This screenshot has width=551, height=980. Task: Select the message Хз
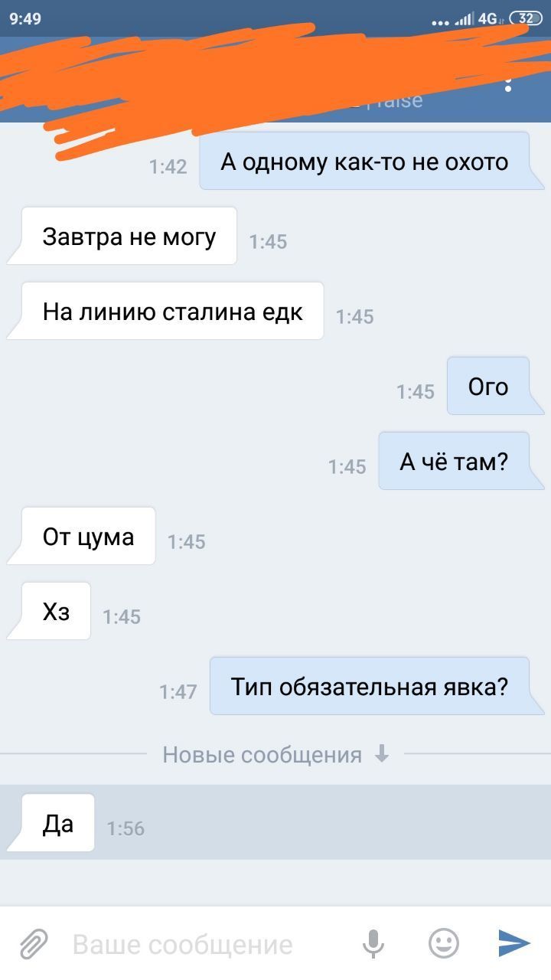pyautogui.click(x=56, y=612)
